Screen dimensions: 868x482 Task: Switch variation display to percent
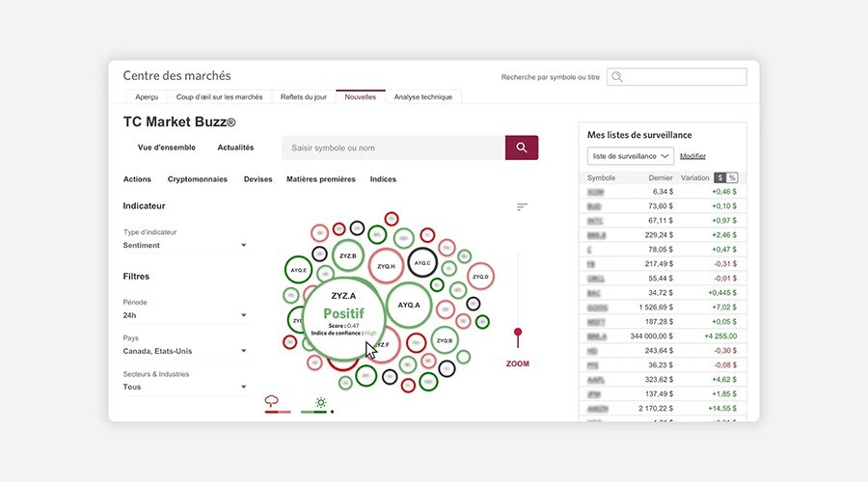pos(732,177)
